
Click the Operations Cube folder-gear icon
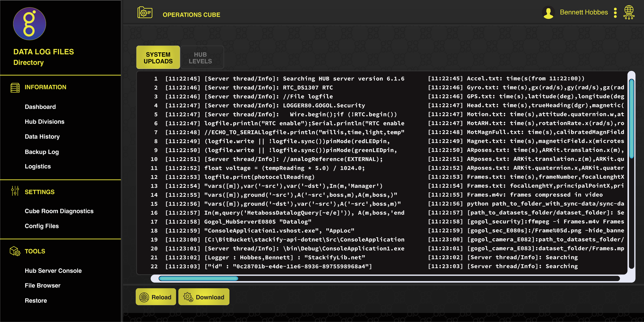pos(145,12)
